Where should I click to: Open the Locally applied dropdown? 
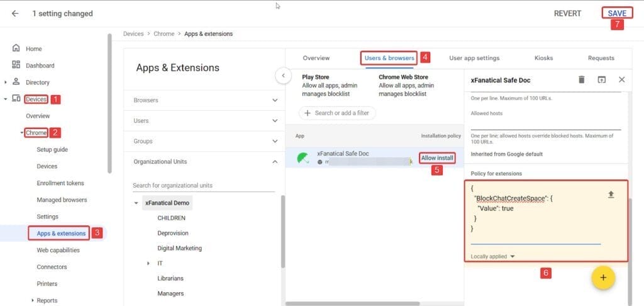[492, 256]
